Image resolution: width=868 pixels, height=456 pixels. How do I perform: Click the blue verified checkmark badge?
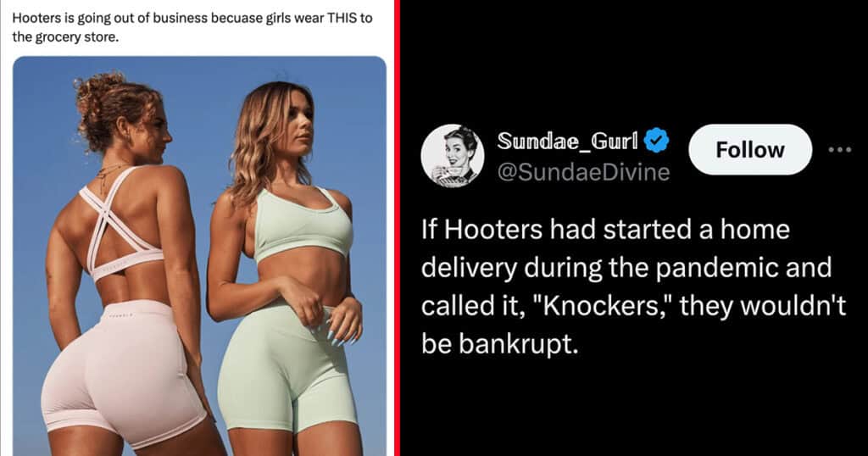(657, 141)
